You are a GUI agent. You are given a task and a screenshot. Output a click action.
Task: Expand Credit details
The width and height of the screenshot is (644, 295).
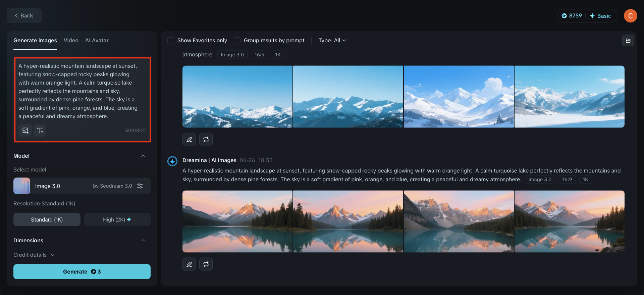coord(34,255)
